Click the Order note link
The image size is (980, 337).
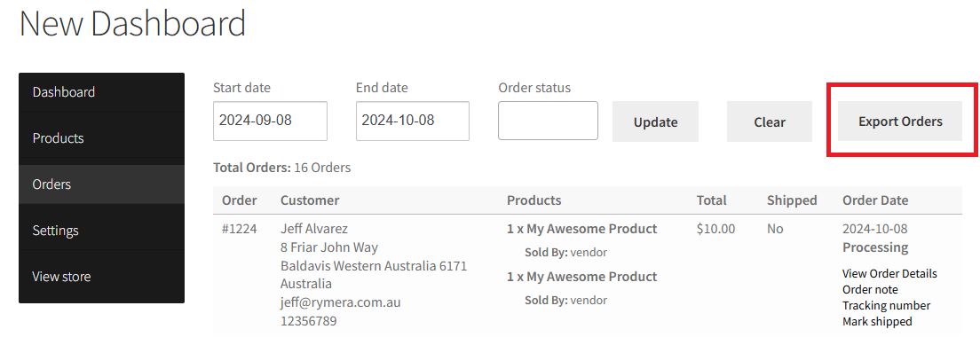(870, 290)
